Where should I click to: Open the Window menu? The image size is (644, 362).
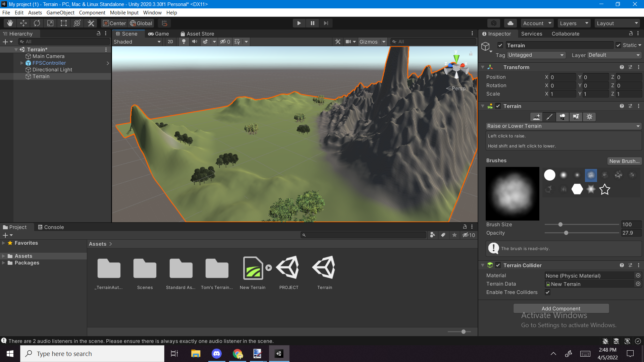(x=152, y=13)
